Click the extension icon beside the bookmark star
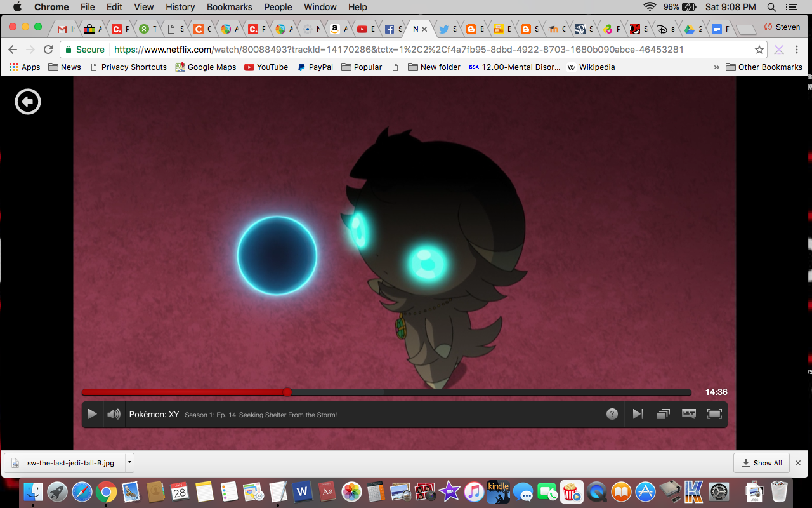This screenshot has height=508, width=812. tap(779, 50)
